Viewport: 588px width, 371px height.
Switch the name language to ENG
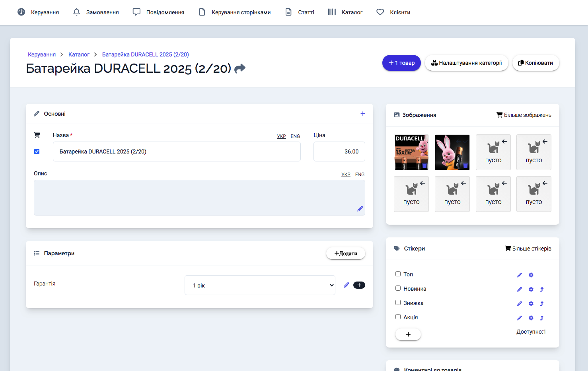(x=295, y=136)
